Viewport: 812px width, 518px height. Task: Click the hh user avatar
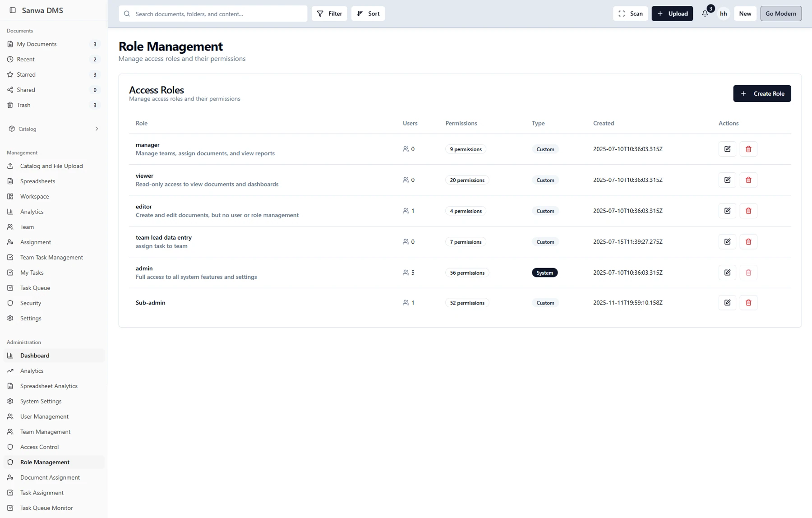(x=723, y=14)
